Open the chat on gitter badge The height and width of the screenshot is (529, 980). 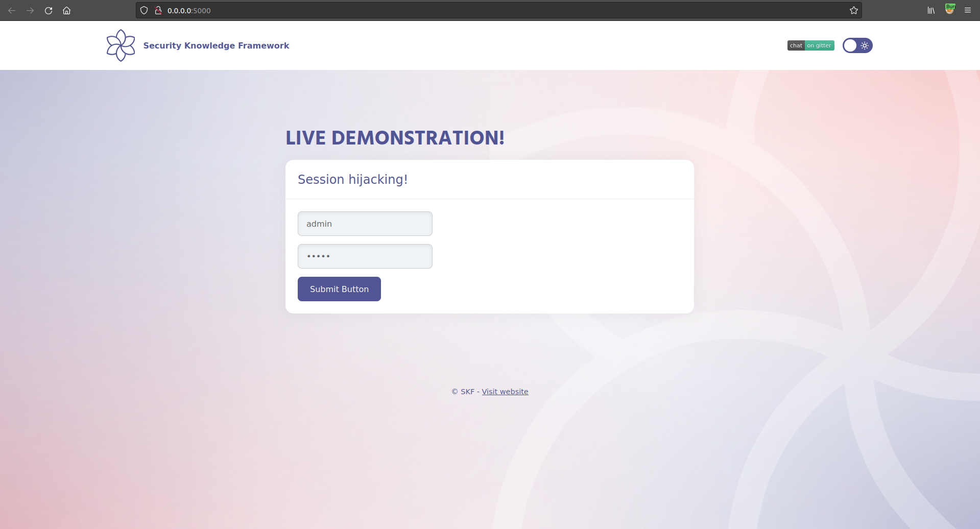pos(810,45)
